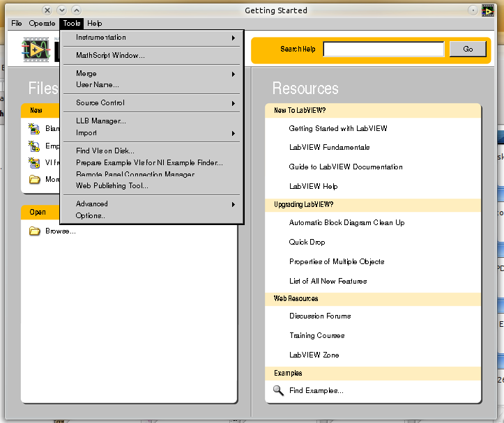
Task: Open Properties of Multiple Objects link
Action: coord(337,261)
